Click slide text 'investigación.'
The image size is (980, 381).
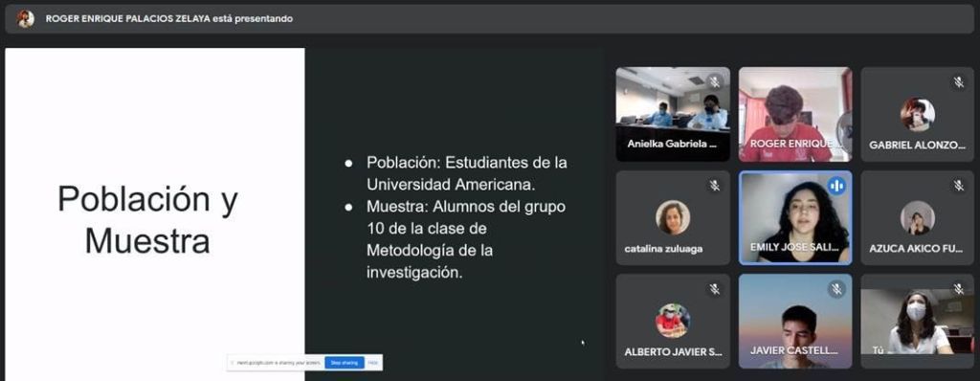click(x=414, y=272)
